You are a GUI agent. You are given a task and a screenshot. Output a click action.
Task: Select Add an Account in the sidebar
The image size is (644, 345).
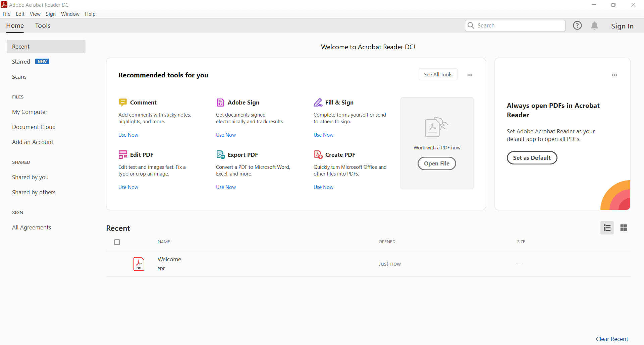point(33,142)
